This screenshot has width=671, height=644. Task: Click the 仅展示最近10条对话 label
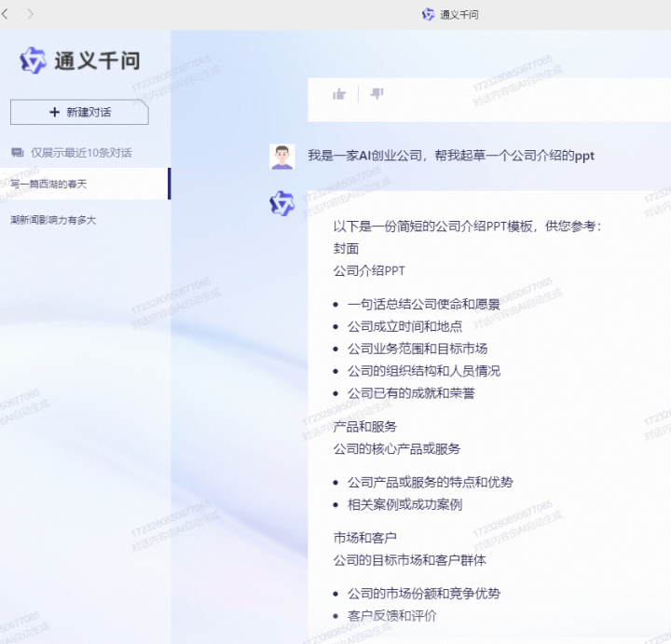[81, 152]
